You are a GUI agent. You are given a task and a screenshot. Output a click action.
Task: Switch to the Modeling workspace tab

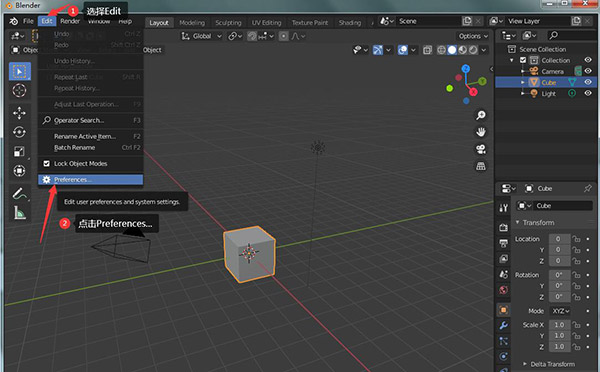pos(192,23)
